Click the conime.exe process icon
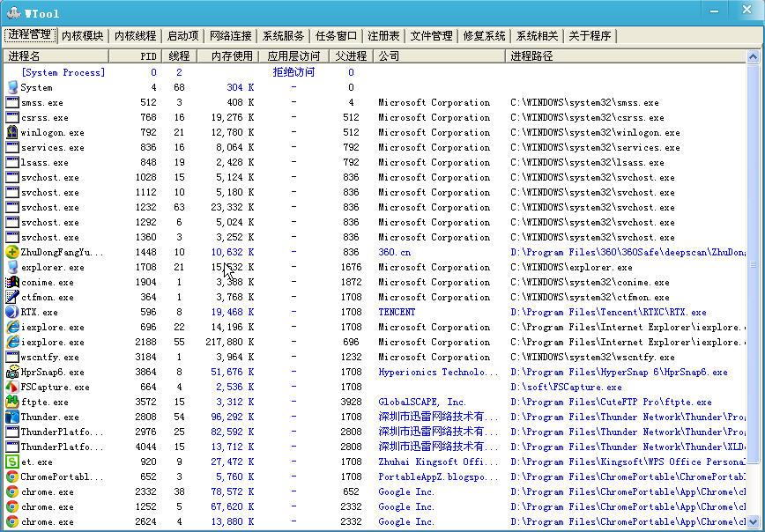 click(x=12, y=283)
